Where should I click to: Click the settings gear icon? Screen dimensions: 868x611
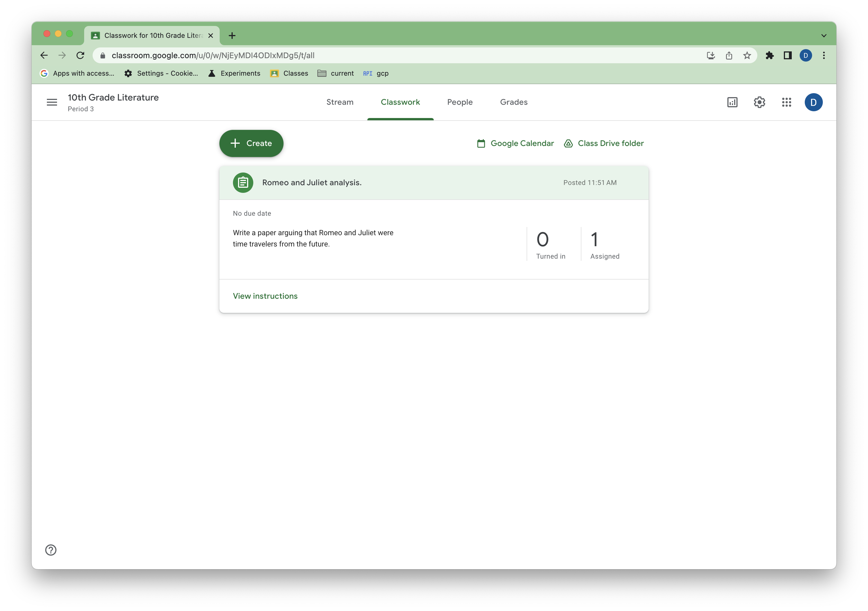tap(760, 102)
